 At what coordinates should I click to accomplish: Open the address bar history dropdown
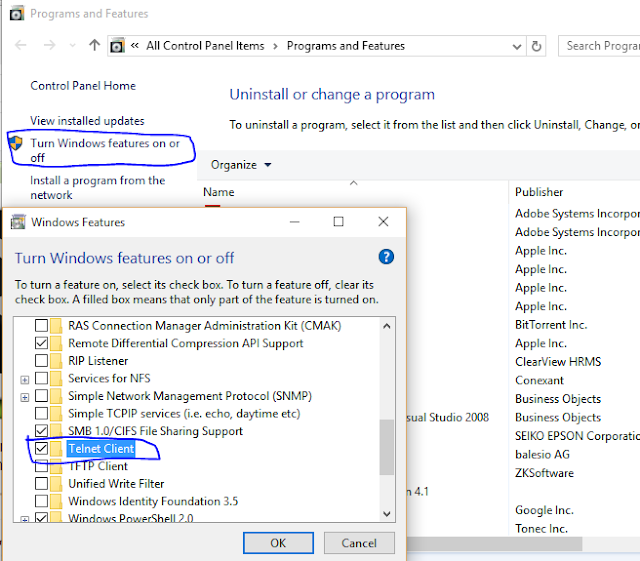coord(517,47)
